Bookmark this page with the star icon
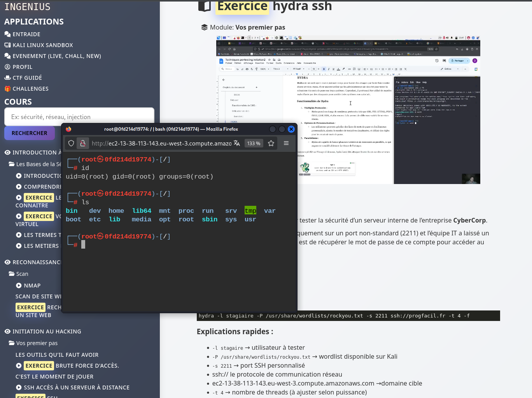Viewport: 532px width, 398px height. (271, 144)
